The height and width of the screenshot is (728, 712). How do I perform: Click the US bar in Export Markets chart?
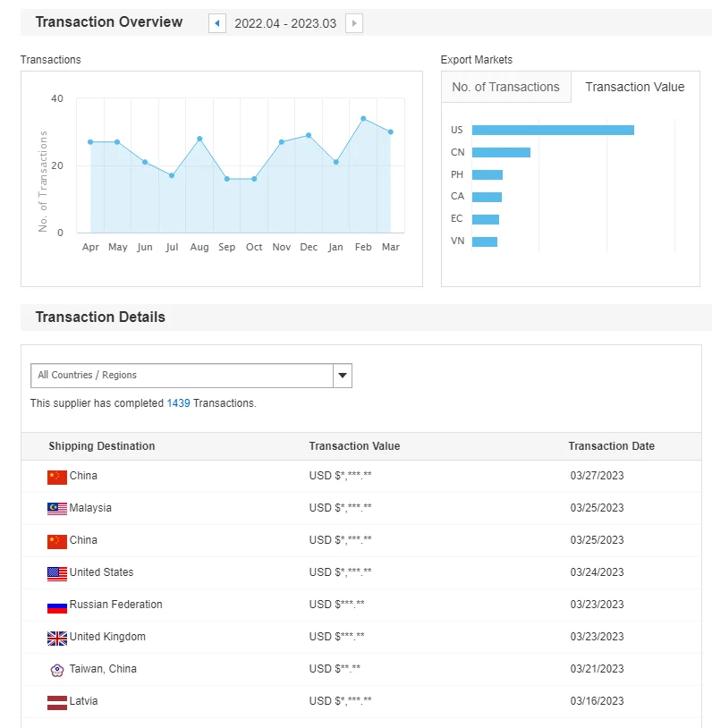553,130
